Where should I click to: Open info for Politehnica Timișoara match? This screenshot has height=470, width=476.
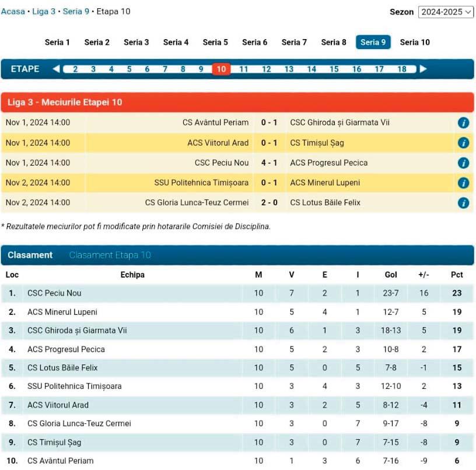tap(463, 183)
